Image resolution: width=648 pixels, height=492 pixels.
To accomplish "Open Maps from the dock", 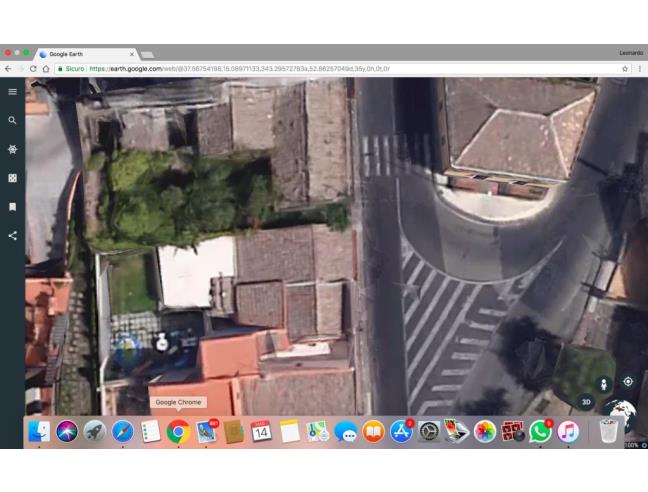I will (317, 432).
